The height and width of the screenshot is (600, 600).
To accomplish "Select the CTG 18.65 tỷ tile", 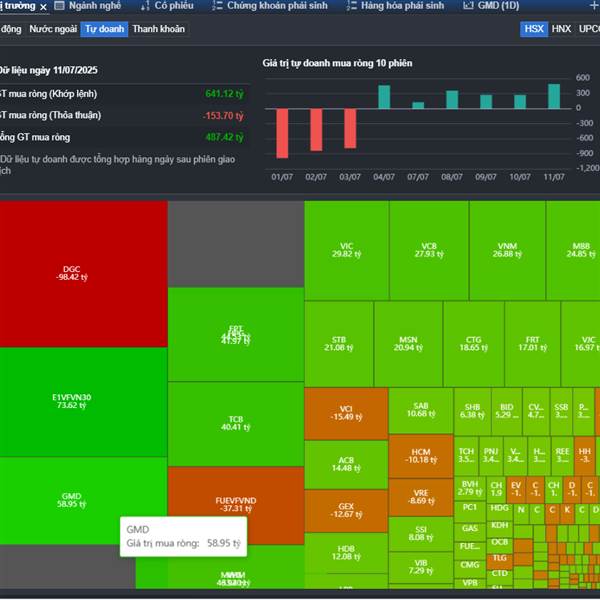I will coord(474,344).
